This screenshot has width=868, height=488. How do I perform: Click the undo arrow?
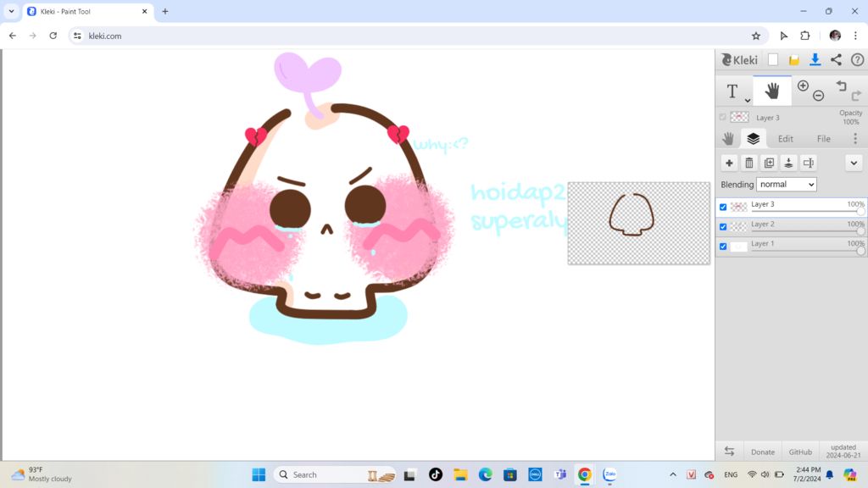pos(841,86)
